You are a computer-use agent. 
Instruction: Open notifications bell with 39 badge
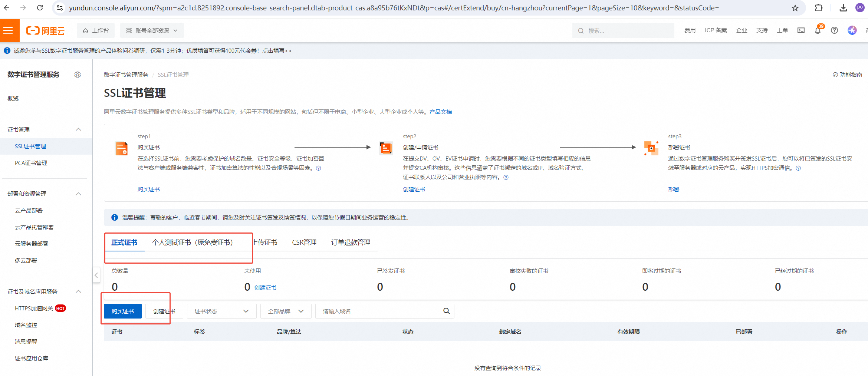click(818, 30)
